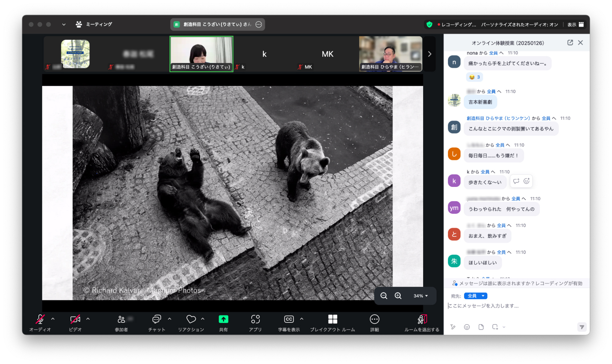Pop out the chat panel window
Screen dimensions: 612x364
(570, 43)
